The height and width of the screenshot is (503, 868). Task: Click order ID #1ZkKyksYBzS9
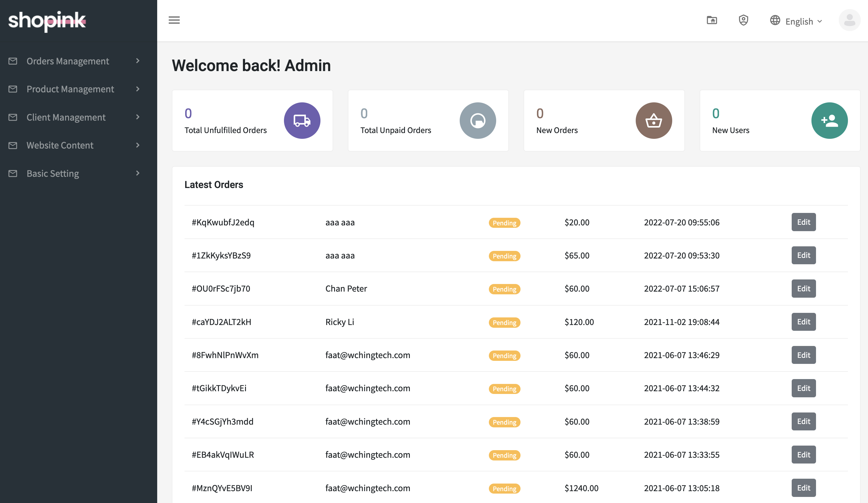coord(221,256)
